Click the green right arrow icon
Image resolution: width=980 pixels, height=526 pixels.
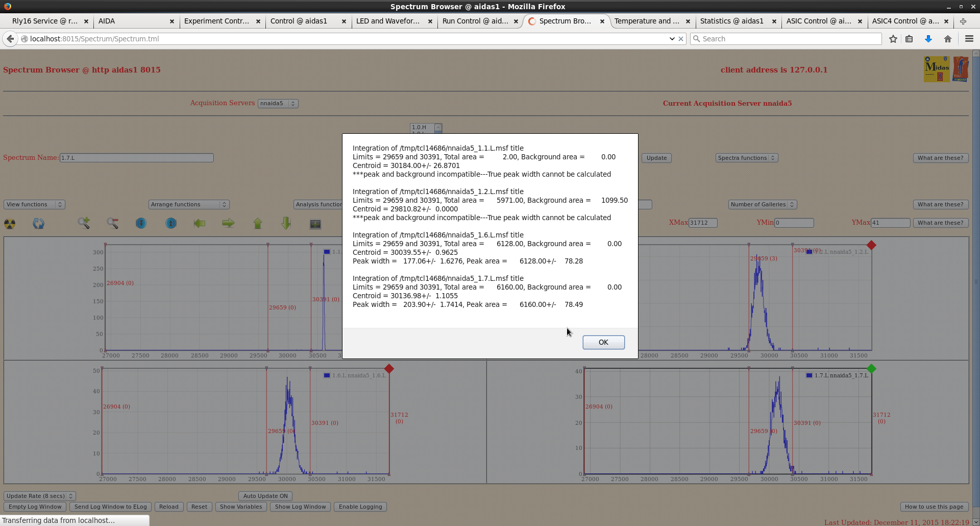pos(228,223)
